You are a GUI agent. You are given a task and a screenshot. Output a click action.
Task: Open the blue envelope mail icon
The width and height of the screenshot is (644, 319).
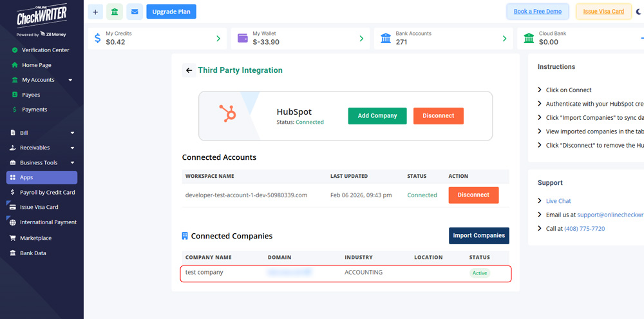(135, 12)
